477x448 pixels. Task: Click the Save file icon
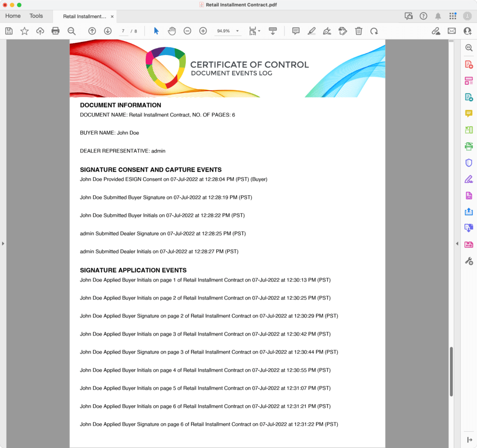9,31
